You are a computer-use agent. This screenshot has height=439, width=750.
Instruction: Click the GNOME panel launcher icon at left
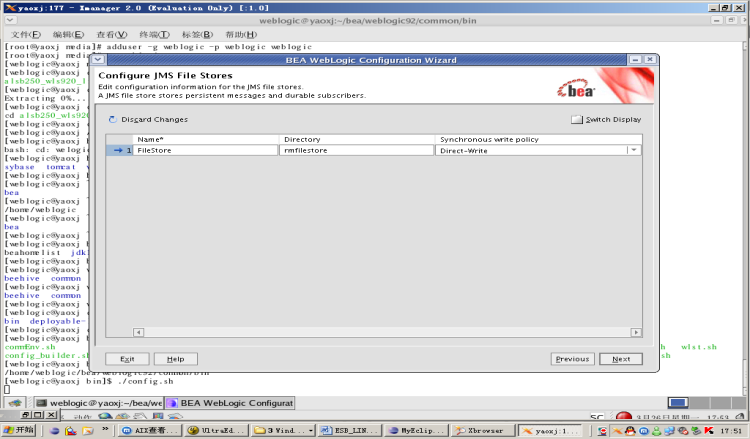(15, 403)
